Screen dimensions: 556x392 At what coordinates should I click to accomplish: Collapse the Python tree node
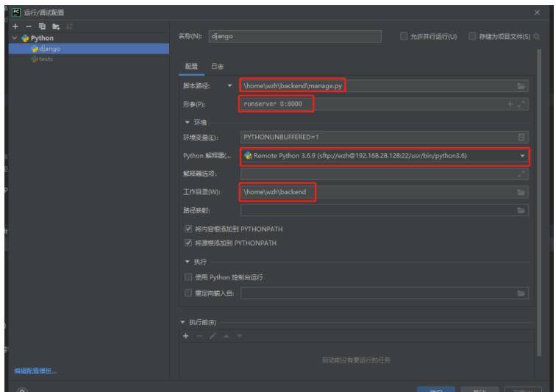point(15,38)
